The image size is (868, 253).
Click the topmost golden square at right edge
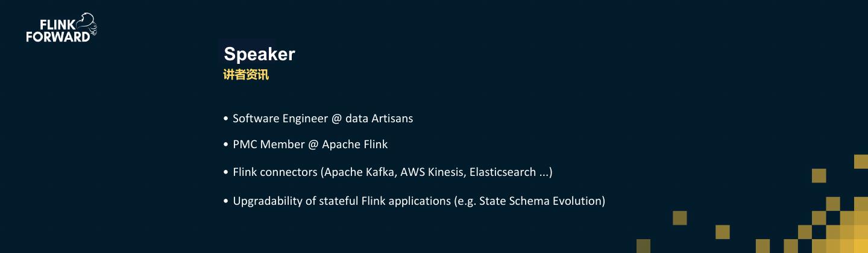coord(861,161)
